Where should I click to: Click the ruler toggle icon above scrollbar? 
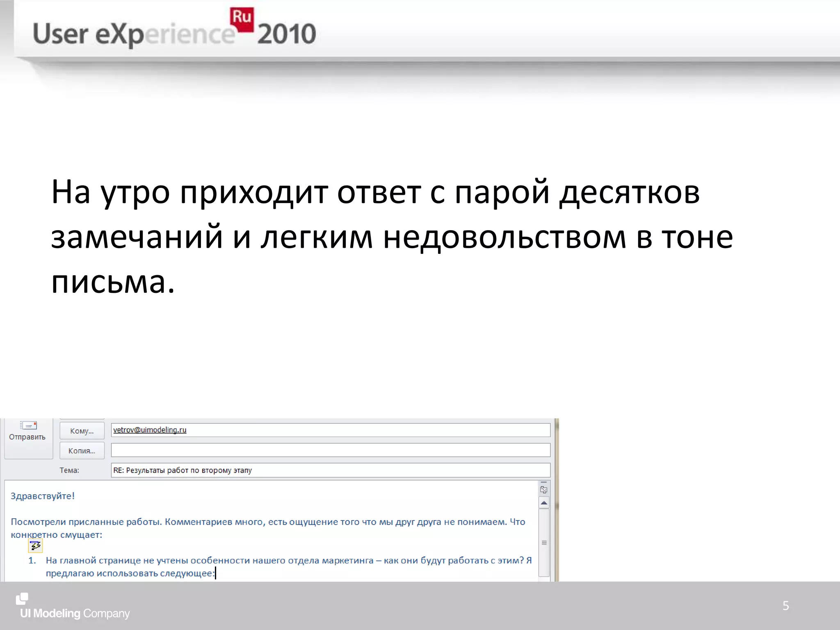point(544,490)
